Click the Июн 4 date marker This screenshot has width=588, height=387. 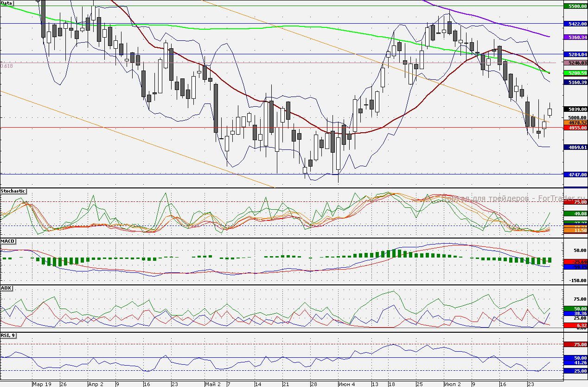[347, 384]
